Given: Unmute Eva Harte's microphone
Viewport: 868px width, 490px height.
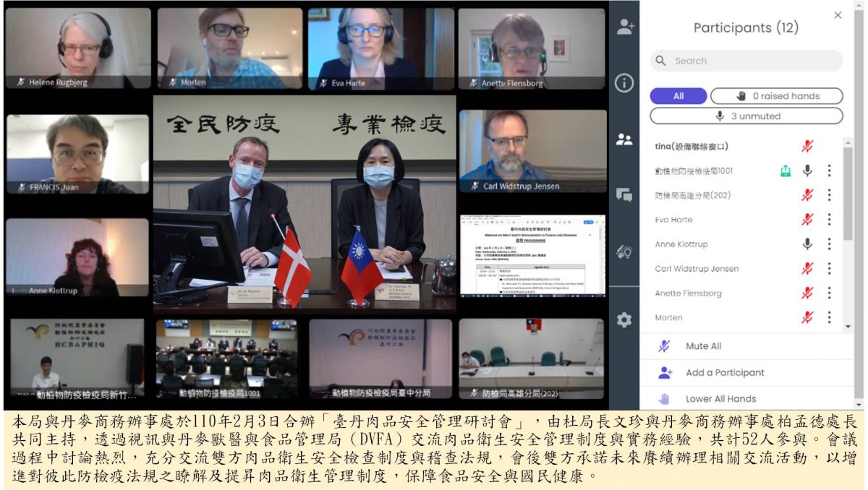Looking at the screenshot, I should coord(807,220).
